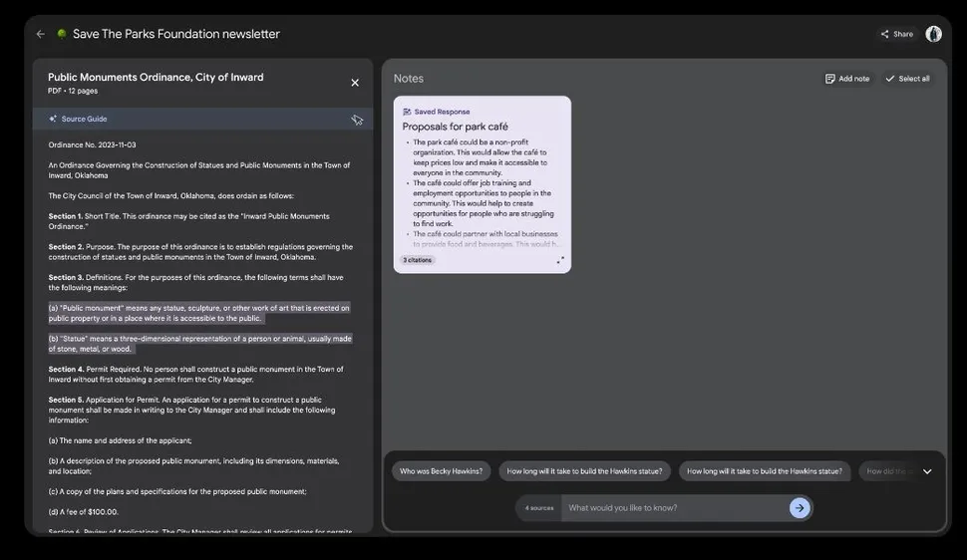Focus the "What would you like to know?" field
Viewport: 967px width, 560px height.
click(675, 508)
